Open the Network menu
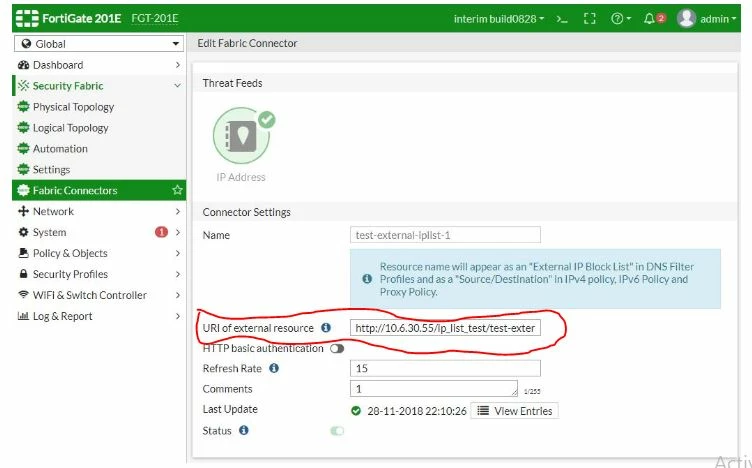 (53, 211)
